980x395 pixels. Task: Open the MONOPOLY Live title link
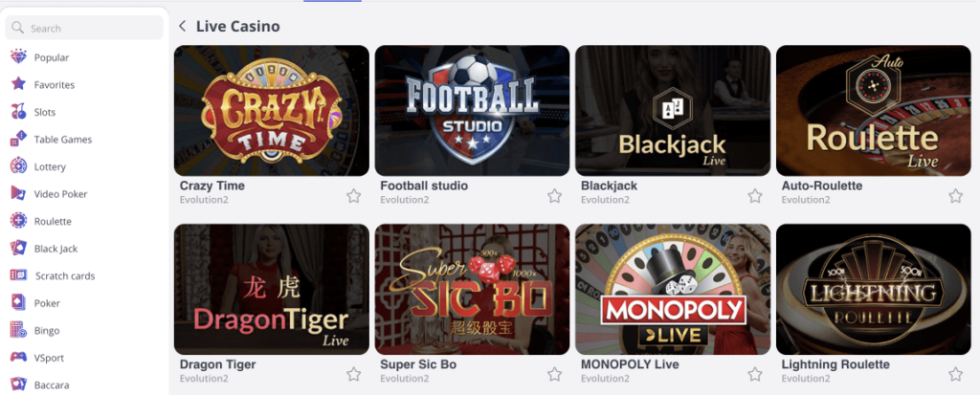[630, 364]
